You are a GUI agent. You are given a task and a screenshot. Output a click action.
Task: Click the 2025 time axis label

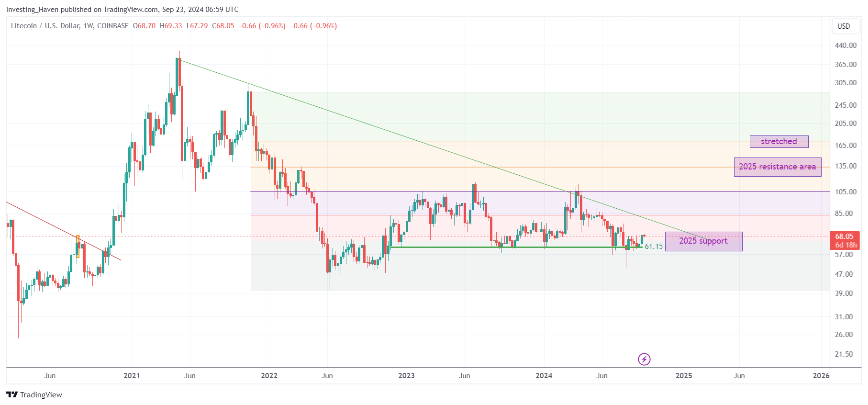(x=684, y=376)
